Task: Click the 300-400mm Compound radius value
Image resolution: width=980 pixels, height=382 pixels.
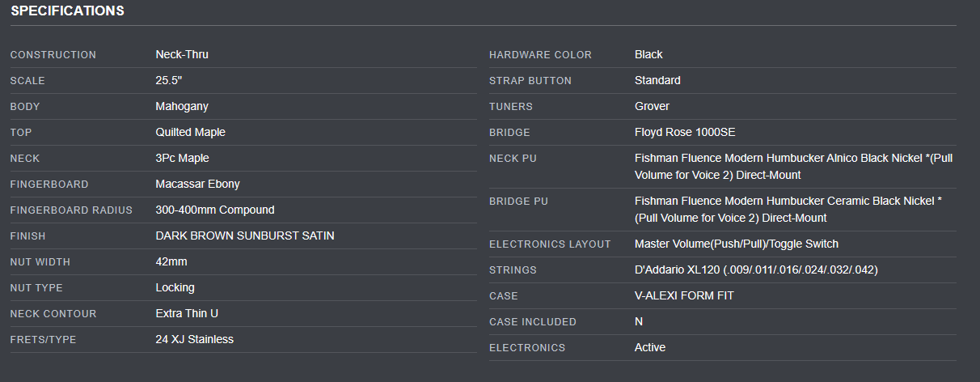Action: [214, 210]
